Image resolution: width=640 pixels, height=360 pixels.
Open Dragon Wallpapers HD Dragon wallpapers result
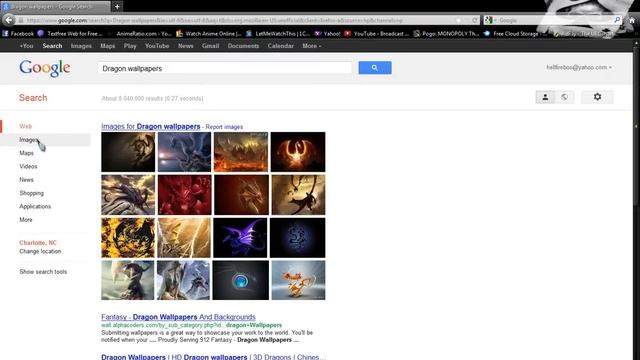click(x=213, y=357)
